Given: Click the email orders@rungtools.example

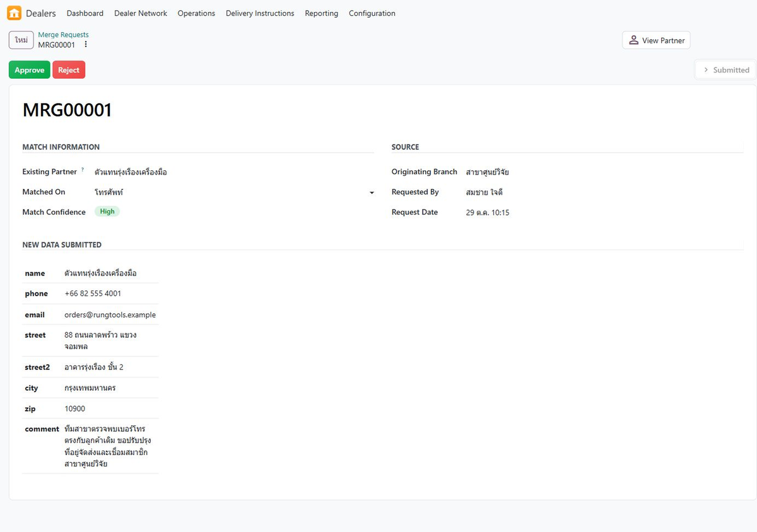Looking at the screenshot, I should [x=110, y=315].
